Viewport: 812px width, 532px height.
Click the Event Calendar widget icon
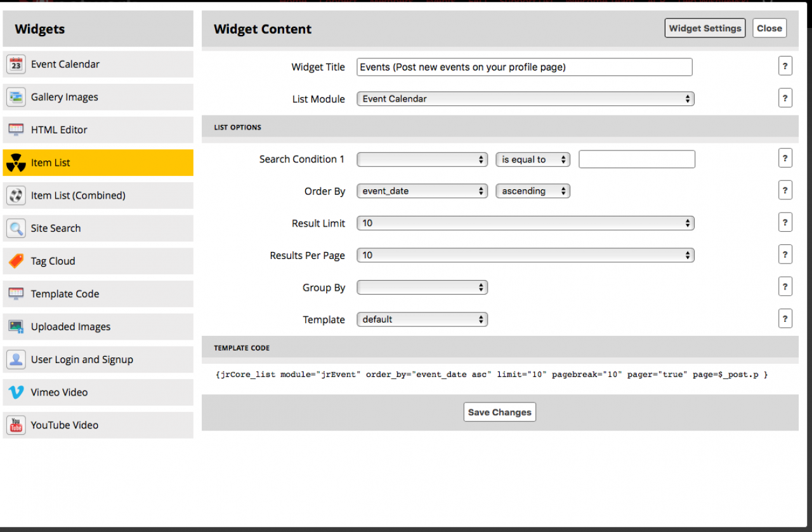16,64
